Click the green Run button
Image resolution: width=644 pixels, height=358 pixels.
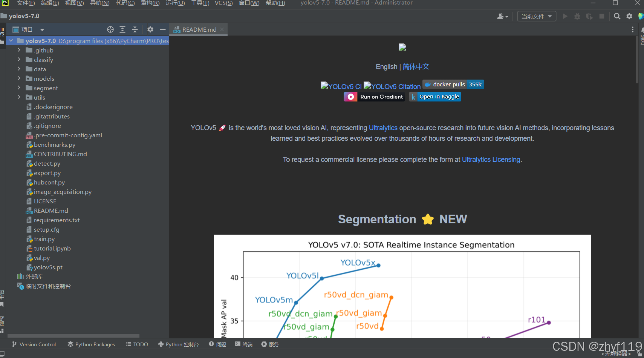pos(565,16)
